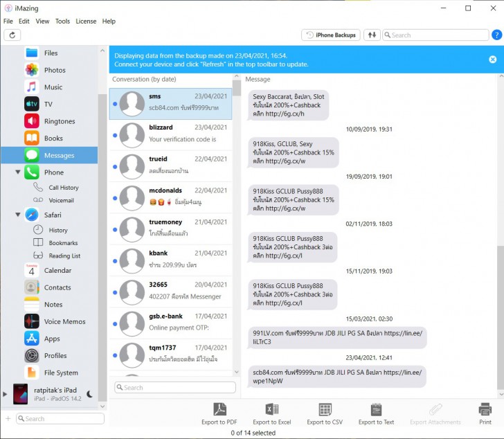Screen dimensions: 504x439
Task: Open the Tools menu
Action: point(62,21)
